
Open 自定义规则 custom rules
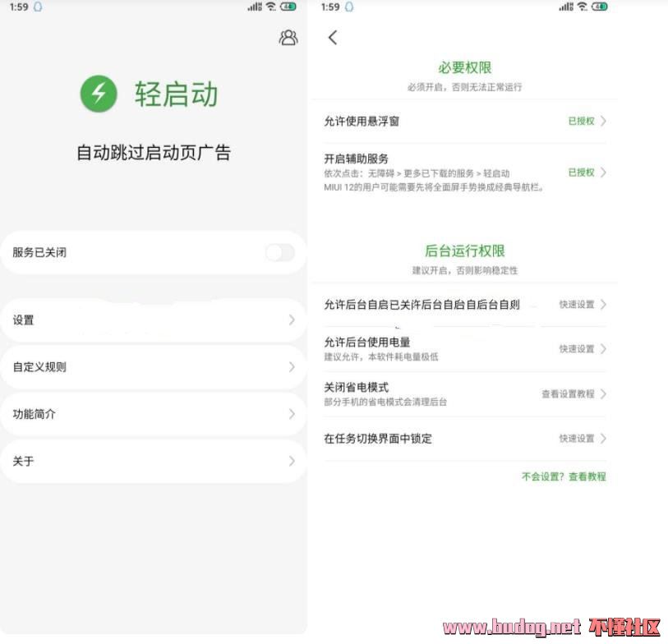click(x=154, y=367)
